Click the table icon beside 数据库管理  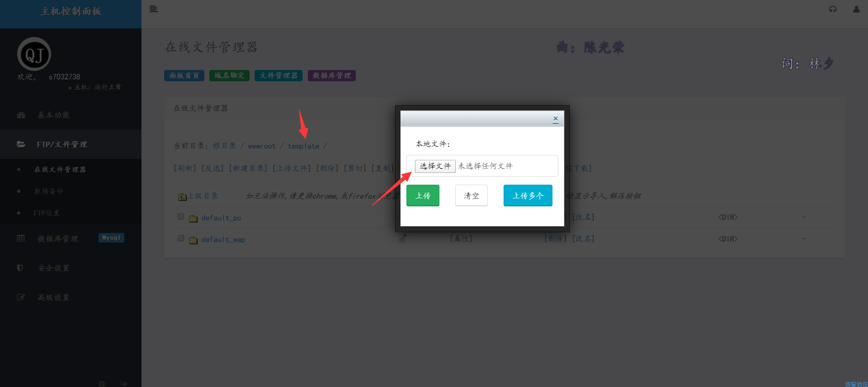[x=21, y=238]
